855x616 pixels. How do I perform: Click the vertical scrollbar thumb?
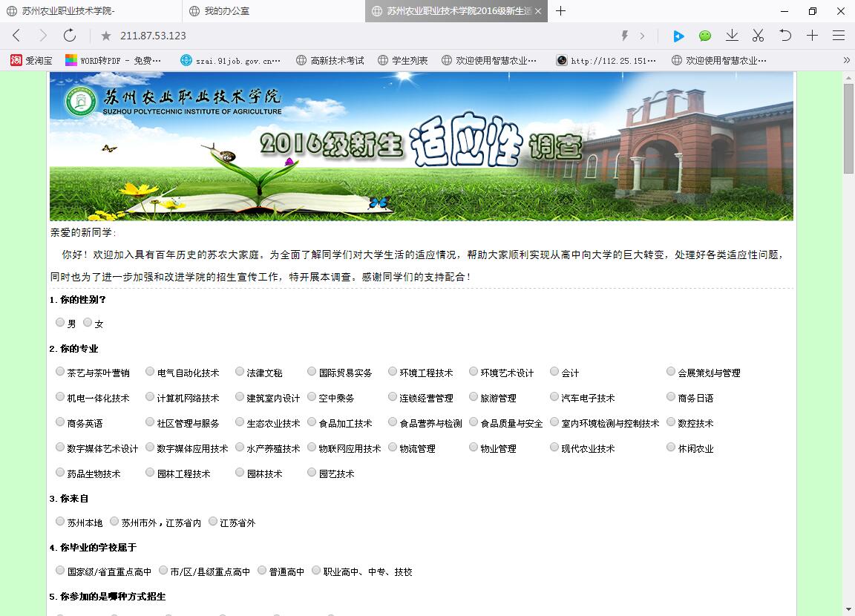coord(848,128)
